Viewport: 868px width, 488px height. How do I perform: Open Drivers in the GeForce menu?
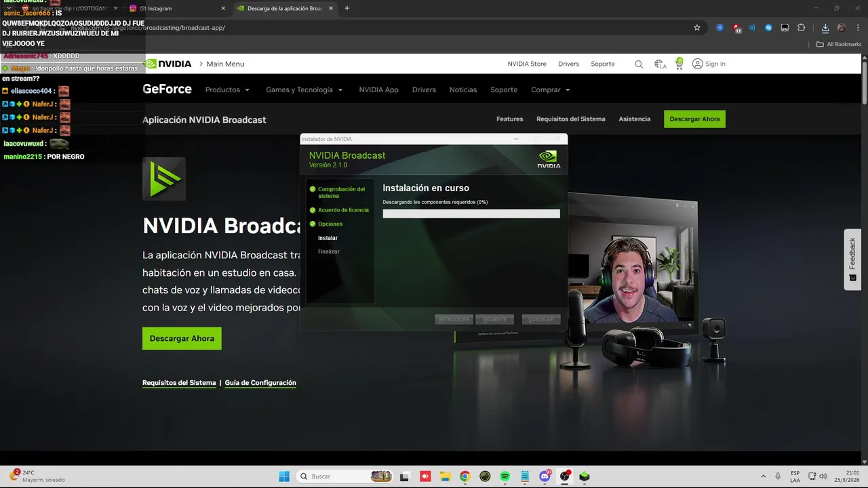tap(424, 89)
